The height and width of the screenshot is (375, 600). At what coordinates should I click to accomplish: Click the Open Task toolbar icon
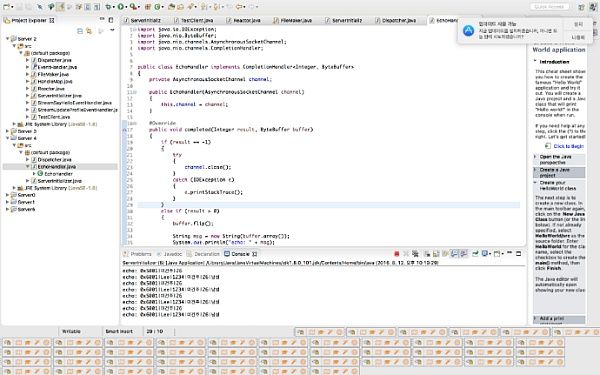pyautogui.click(x=181, y=7)
